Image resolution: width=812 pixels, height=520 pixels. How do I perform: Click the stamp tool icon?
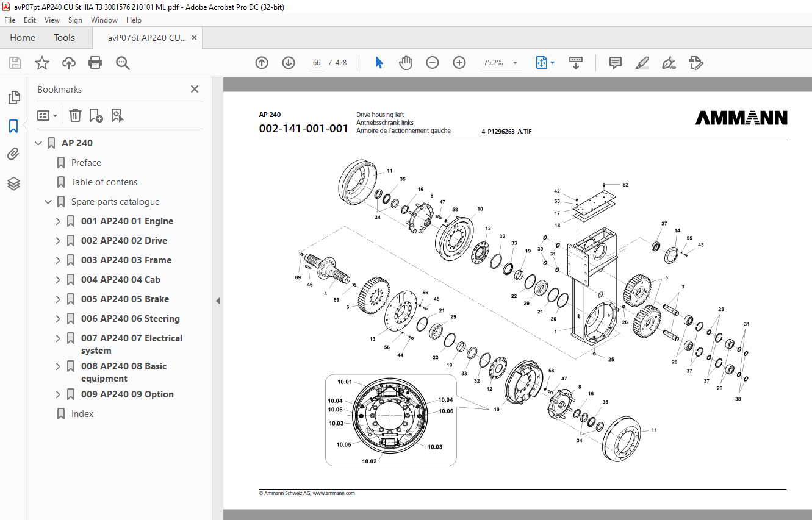[x=696, y=63]
